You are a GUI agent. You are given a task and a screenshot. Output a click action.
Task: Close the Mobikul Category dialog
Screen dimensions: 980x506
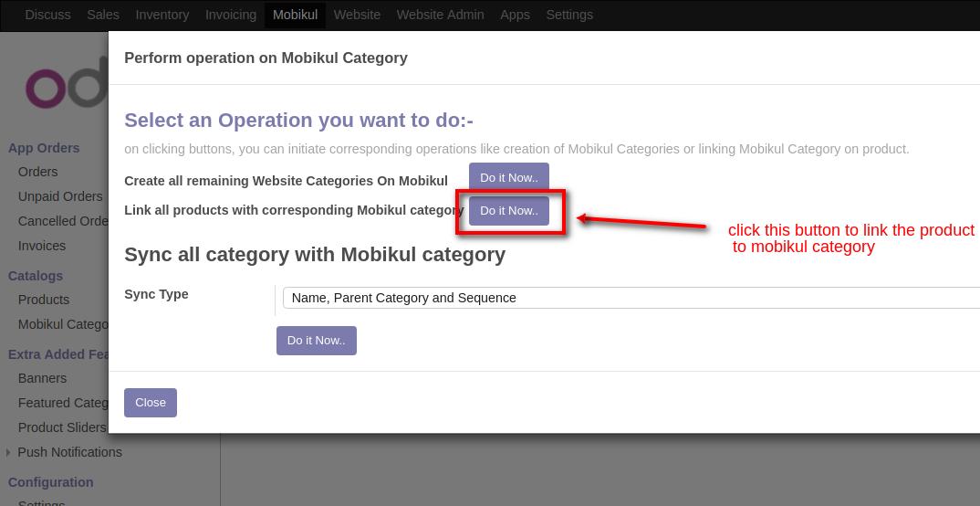click(x=151, y=403)
